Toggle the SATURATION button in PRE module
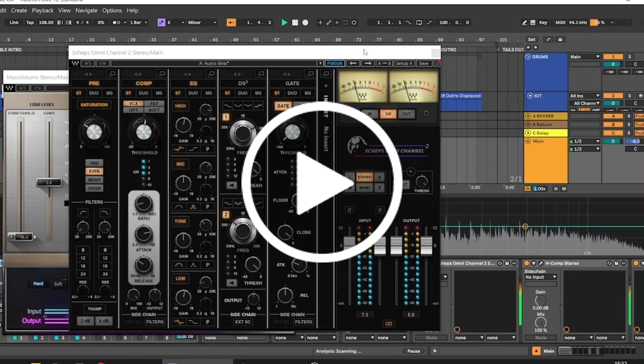This screenshot has height=364, width=644. tap(94, 105)
